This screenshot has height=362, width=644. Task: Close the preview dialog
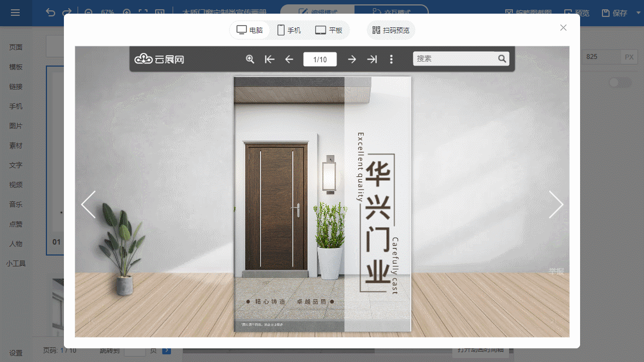coord(563,27)
